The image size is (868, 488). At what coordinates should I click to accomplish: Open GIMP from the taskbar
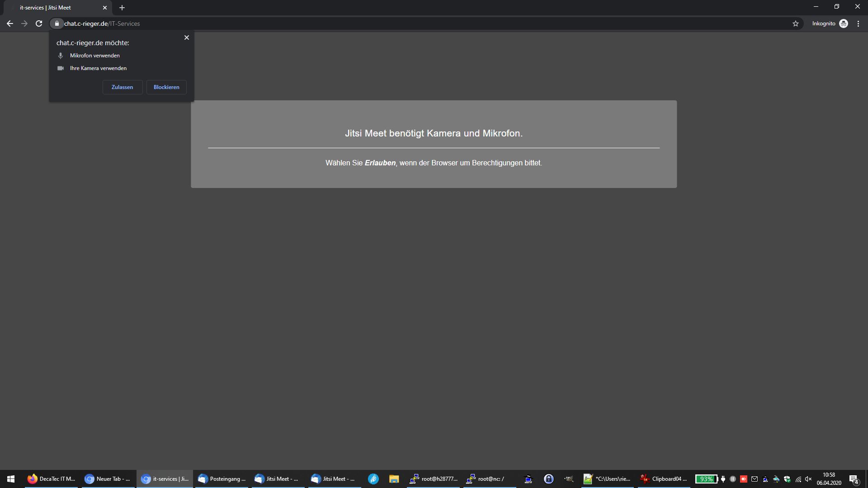pos(569,479)
